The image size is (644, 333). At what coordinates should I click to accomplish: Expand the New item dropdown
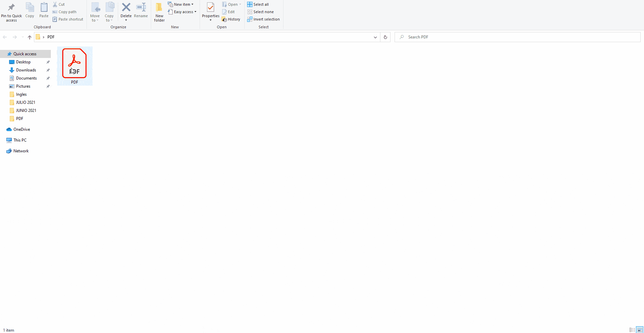pos(181,4)
